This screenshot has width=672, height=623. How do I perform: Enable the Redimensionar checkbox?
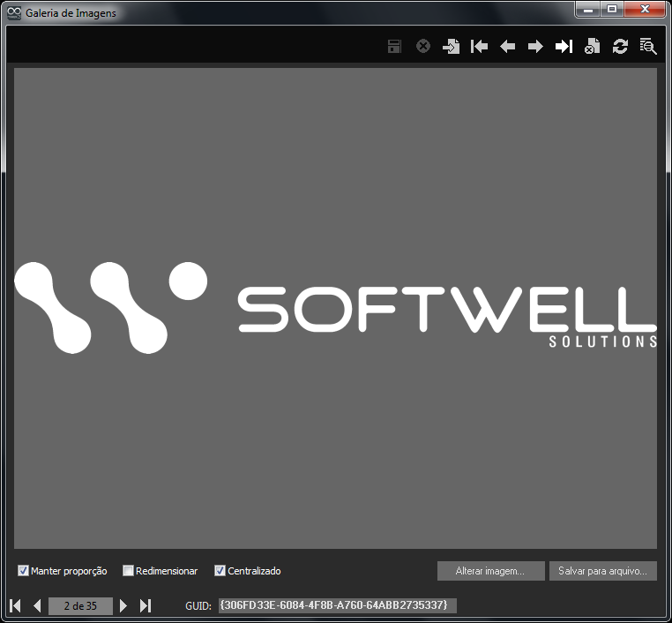click(129, 571)
